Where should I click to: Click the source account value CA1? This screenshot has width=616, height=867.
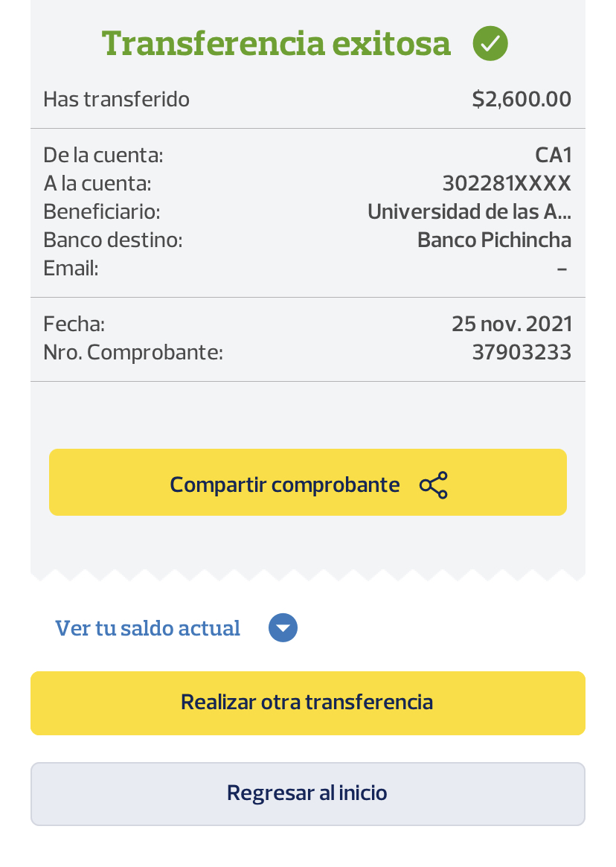pyautogui.click(x=553, y=155)
